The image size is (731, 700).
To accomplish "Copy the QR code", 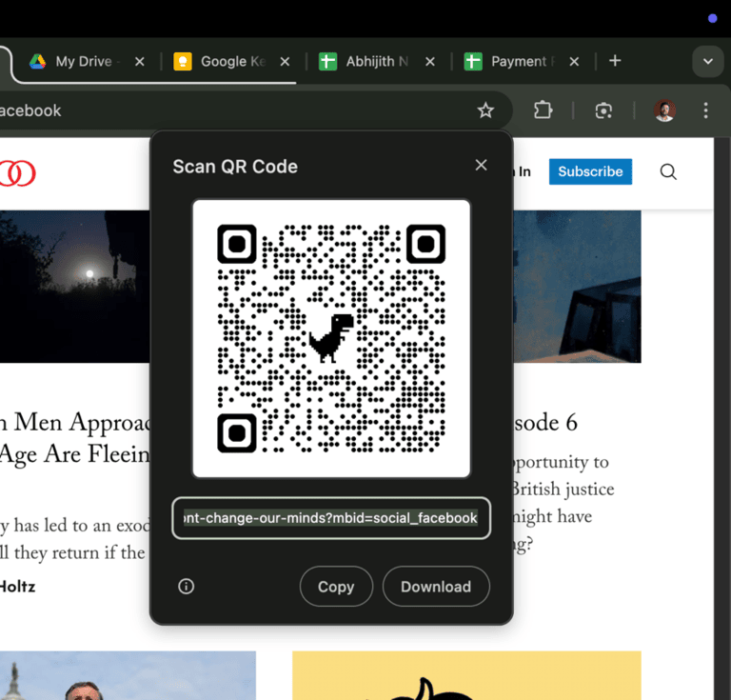I will pyautogui.click(x=336, y=587).
